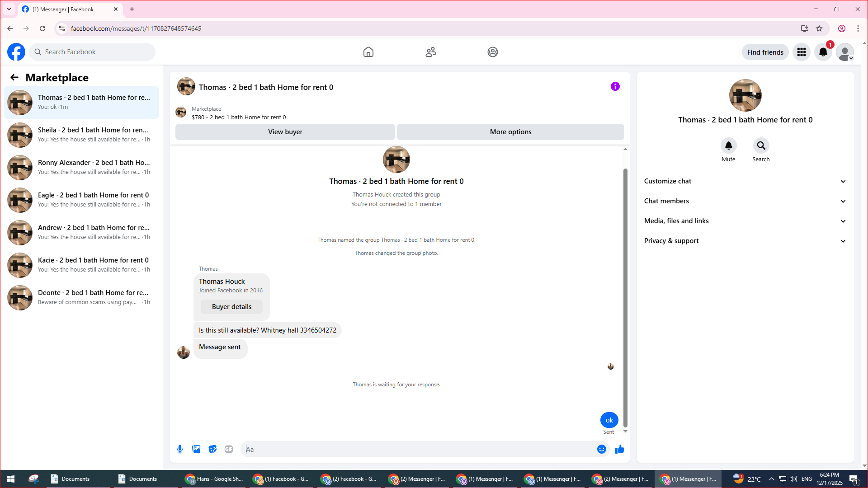Screen dimensions: 868x488
Task: Open the GIF picker
Action: click(229, 449)
